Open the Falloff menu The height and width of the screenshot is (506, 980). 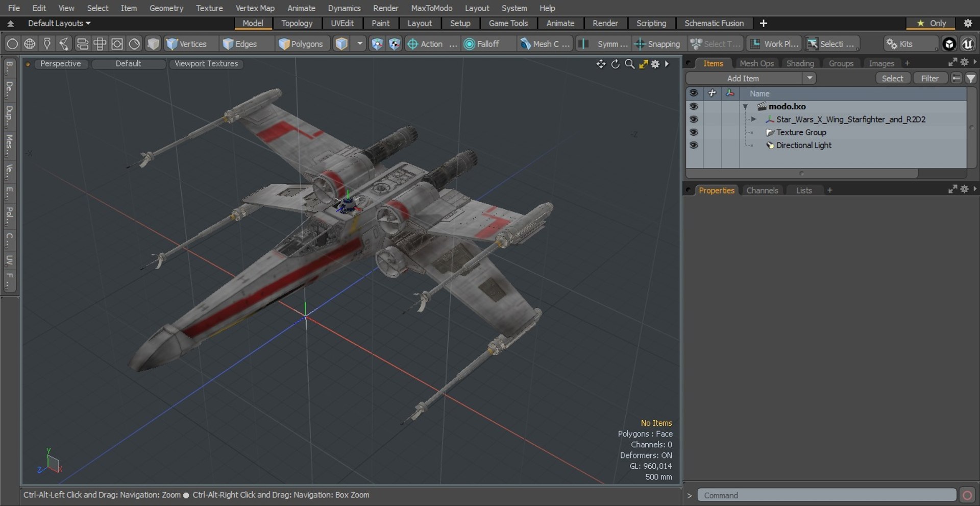coord(487,44)
